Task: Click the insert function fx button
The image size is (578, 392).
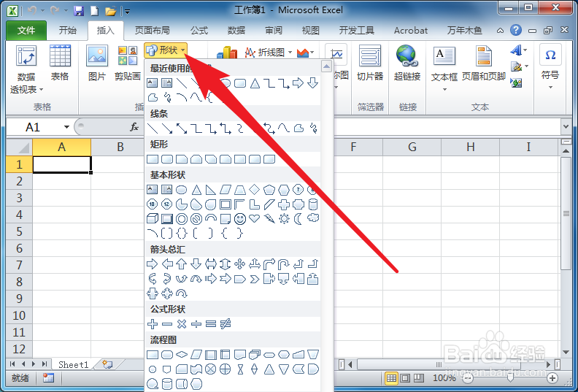Action: (134, 127)
